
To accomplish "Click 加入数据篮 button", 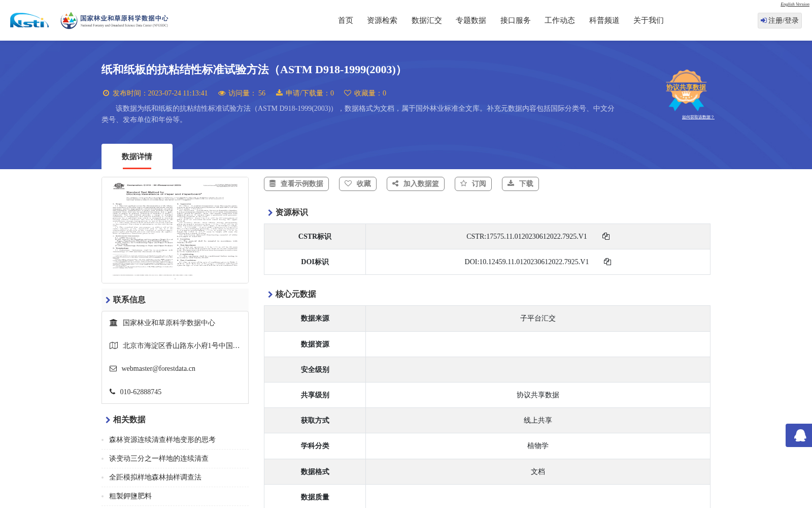I will tap(416, 184).
